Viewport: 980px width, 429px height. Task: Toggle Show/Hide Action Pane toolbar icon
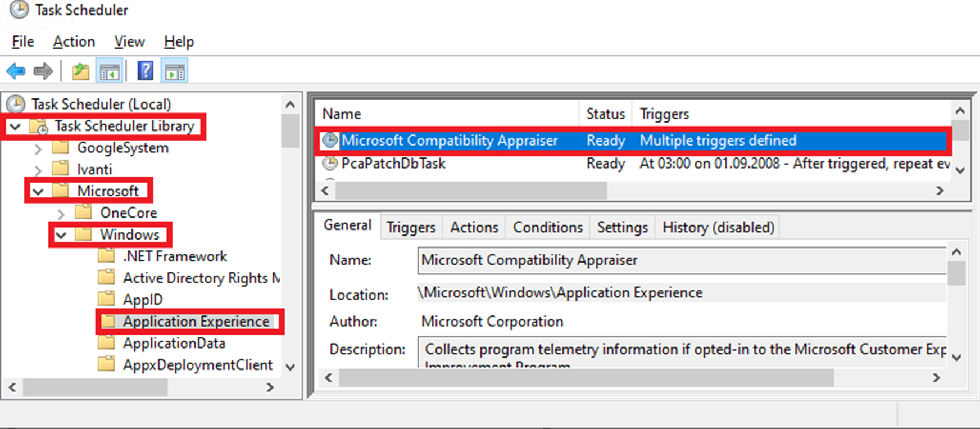[175, 71]
